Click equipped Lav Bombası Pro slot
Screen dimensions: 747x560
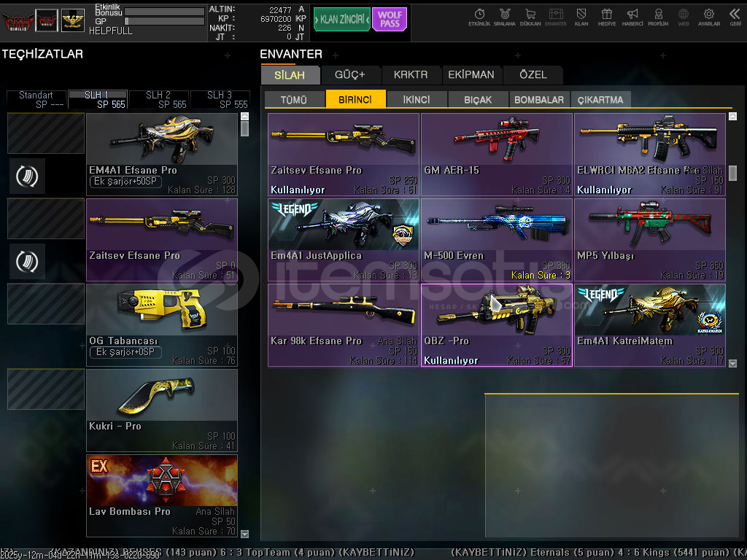click(161, 496)
